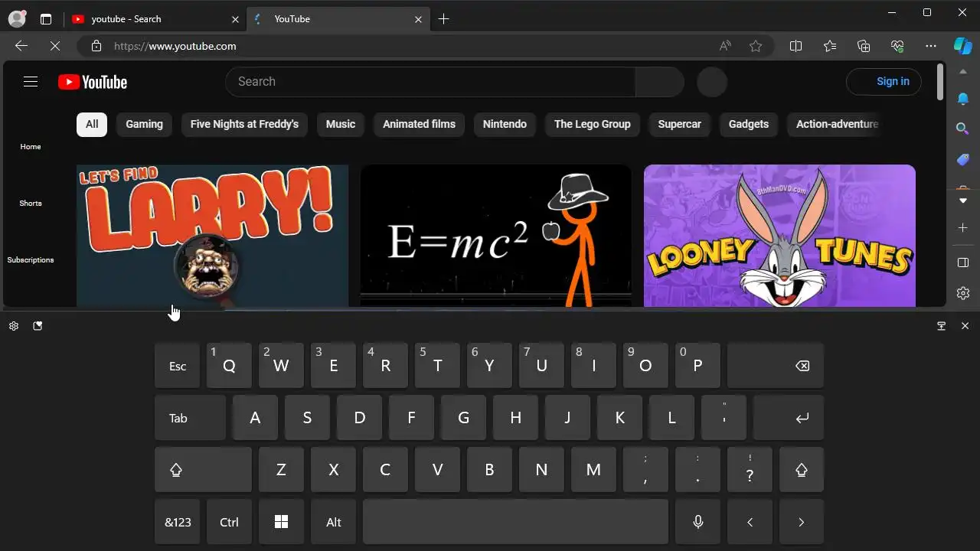Tap the Esc key on keyboard
Viewport: 980px width, 551px height.
click(x=178, y=366)
